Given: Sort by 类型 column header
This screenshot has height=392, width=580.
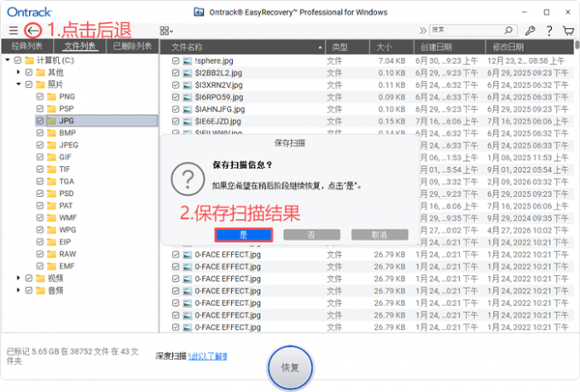Looking at the screenshot, I should pos(347,47).
